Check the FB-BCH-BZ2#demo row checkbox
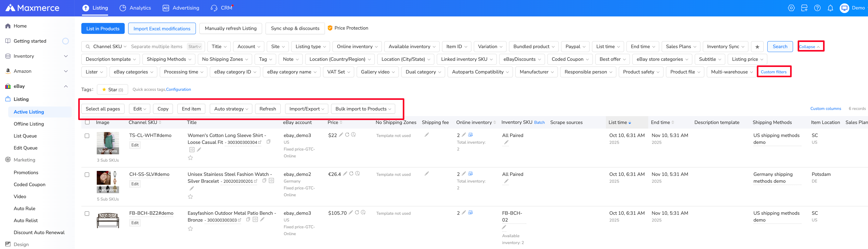 coord(87,214)
